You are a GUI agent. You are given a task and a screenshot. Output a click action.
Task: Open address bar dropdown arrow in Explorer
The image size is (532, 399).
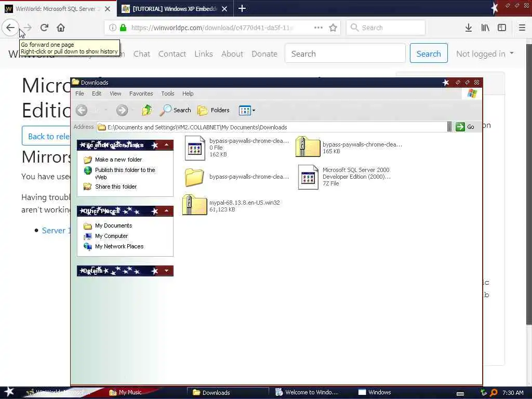pyautogui.click(x=449, y=127)
